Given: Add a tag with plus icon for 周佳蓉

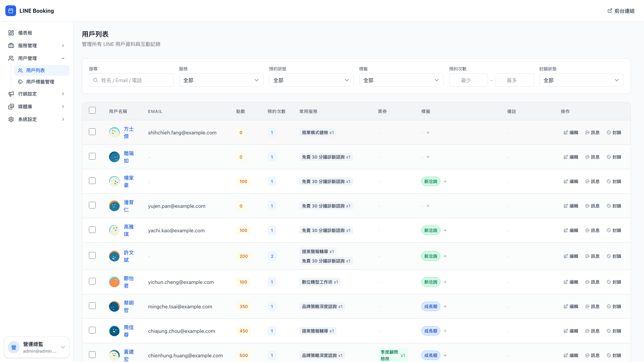Looking at the screenshot, I should 445,331.
